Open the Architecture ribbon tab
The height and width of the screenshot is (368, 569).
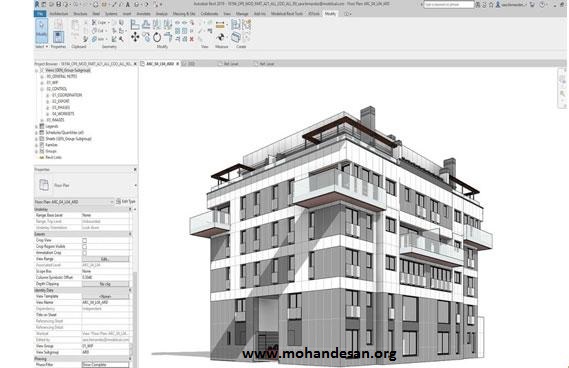click(x=59, y=14)
